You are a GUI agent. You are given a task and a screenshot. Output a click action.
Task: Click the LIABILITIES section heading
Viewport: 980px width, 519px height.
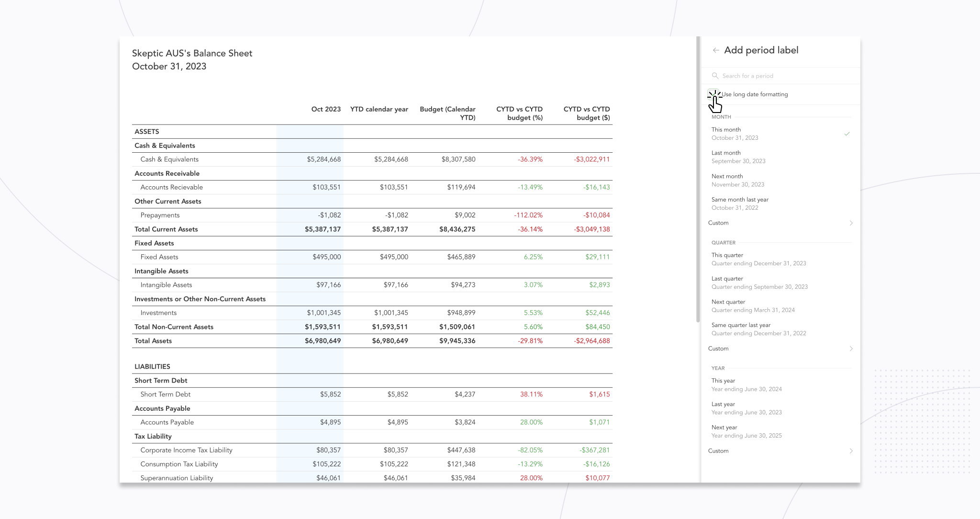[x=152, y=367]
